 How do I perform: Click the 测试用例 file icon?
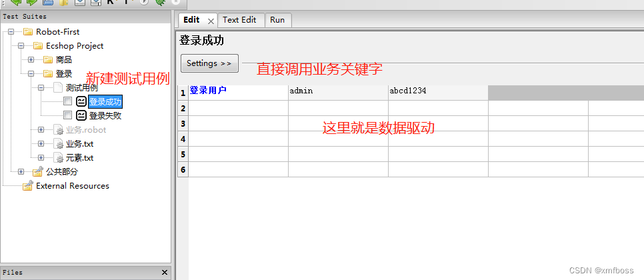[x=58, y=87]
